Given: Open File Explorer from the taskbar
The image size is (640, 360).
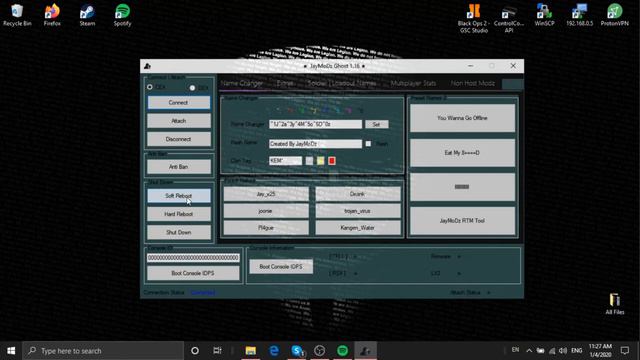Looking at the screenshot, I should pyautogui.click(x=251, y=351).
